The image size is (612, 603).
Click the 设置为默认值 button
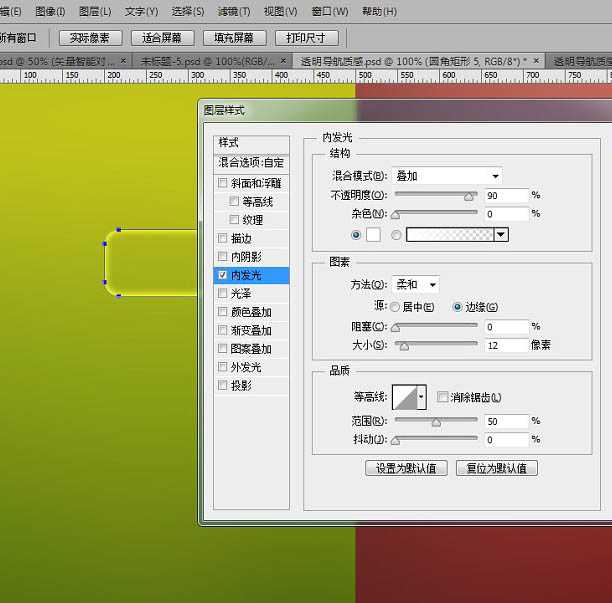[x=406, y=468]
